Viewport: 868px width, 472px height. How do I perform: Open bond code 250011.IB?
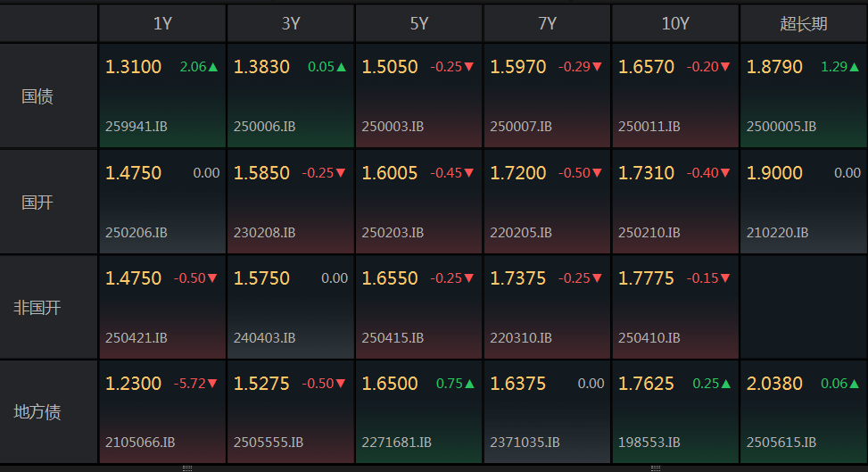[x=649, y=127]
